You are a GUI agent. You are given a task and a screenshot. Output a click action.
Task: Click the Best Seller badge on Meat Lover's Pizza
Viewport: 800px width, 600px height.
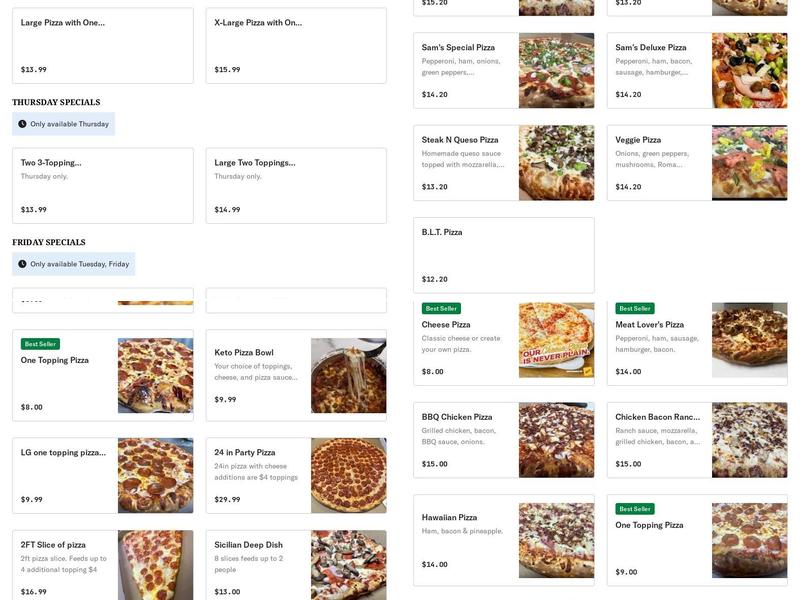634,308
